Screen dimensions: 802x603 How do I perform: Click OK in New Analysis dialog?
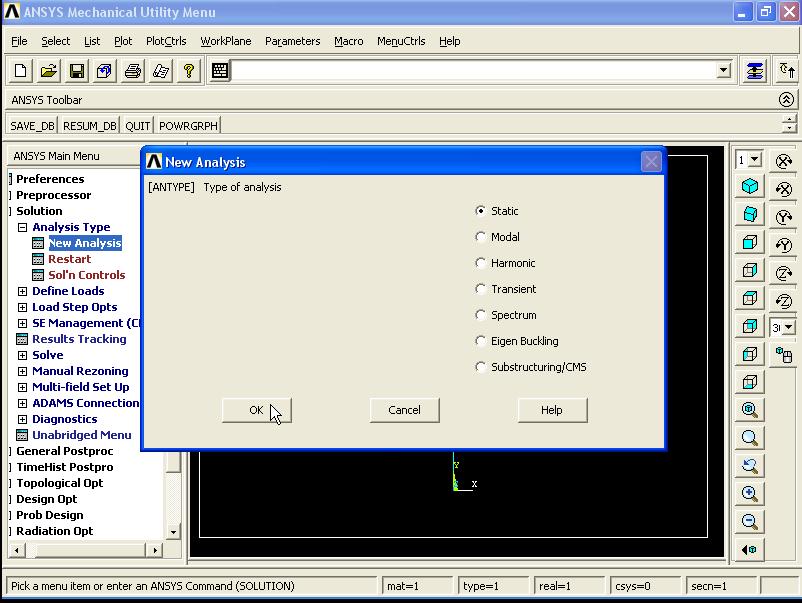pos(257,410)
